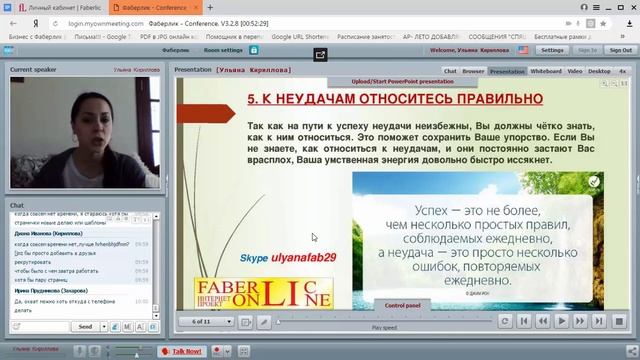Switch to the Browser tab

[x=473, y=71]
